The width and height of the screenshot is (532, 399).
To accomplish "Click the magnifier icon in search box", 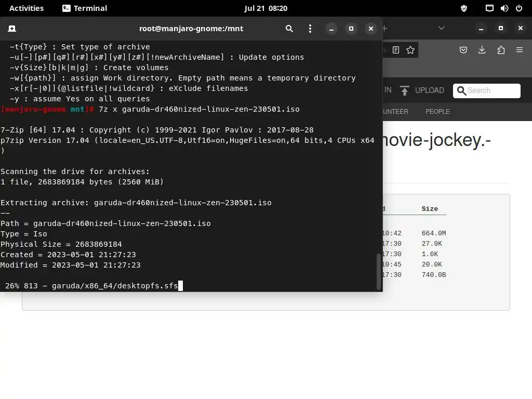I will [x=461, y=90].
